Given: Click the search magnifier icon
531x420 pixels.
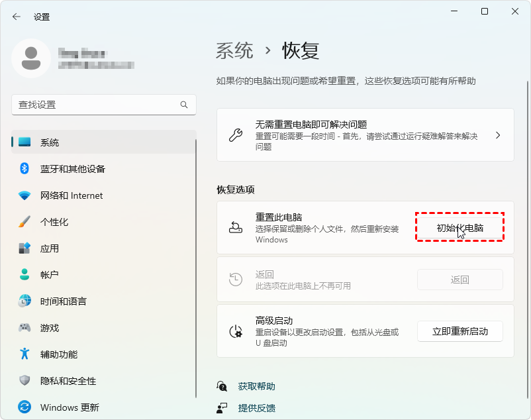Looking at the screenshot, I should [x=184, y=105].
